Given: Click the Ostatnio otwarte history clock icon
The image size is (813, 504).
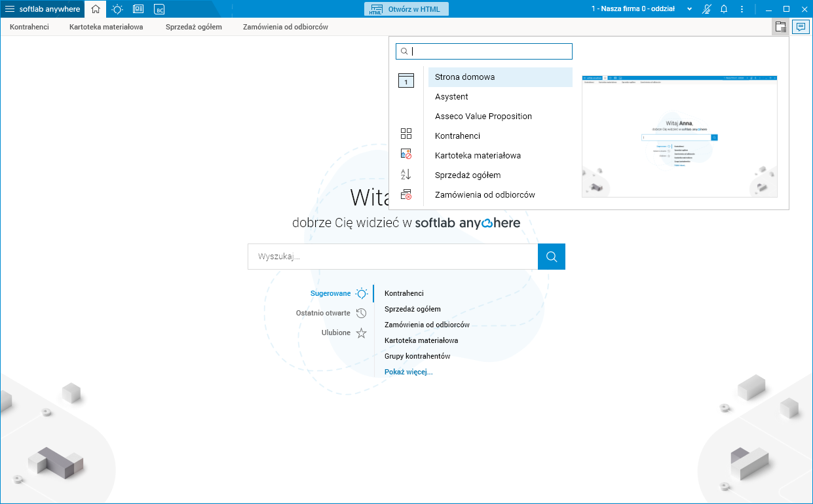Looking at the screenshot, I should (362, 314).
